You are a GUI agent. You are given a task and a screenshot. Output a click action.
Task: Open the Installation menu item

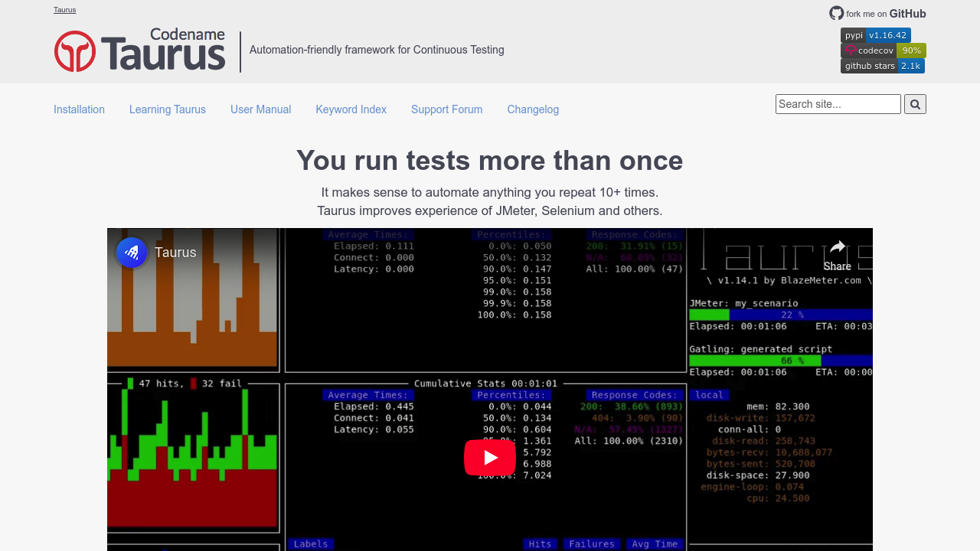click(x=79, y=109)
